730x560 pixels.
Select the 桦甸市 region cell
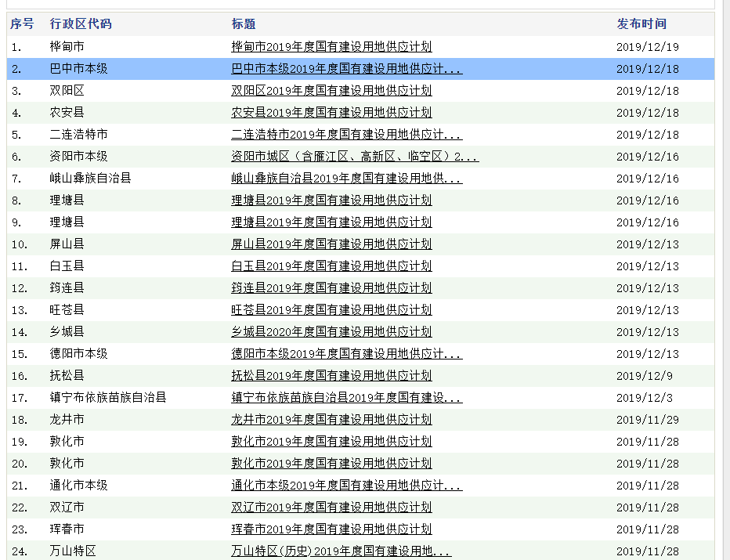[67, 46]
